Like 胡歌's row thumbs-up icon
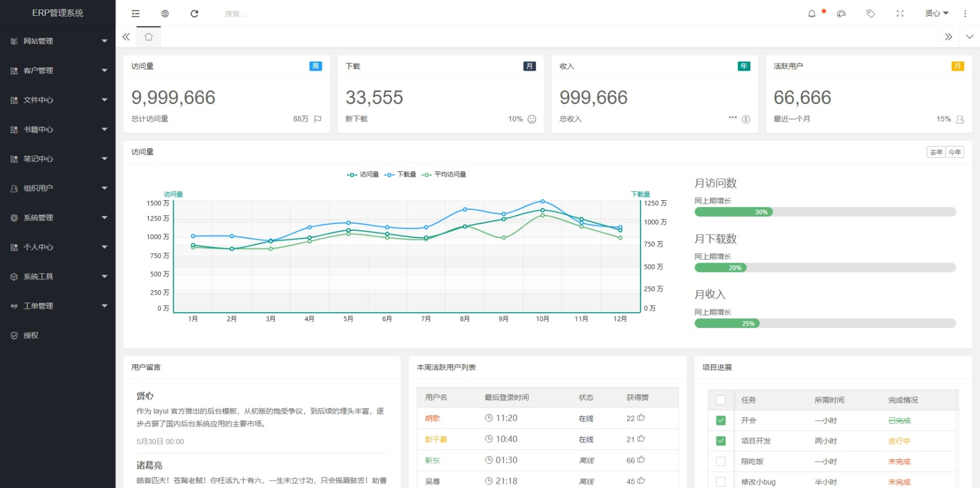The image size is (980, 488). 641,417
